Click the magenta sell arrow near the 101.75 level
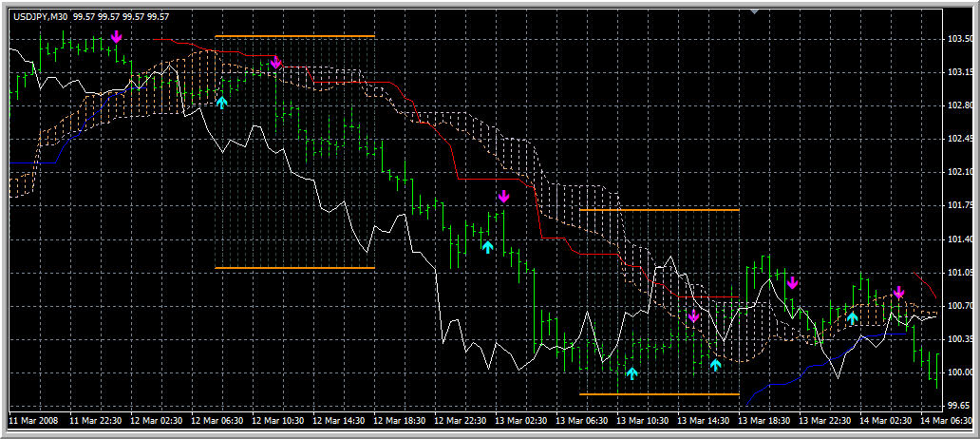This screenshot has height=439, width=980. pyautogui.click(x=503, y=196)
